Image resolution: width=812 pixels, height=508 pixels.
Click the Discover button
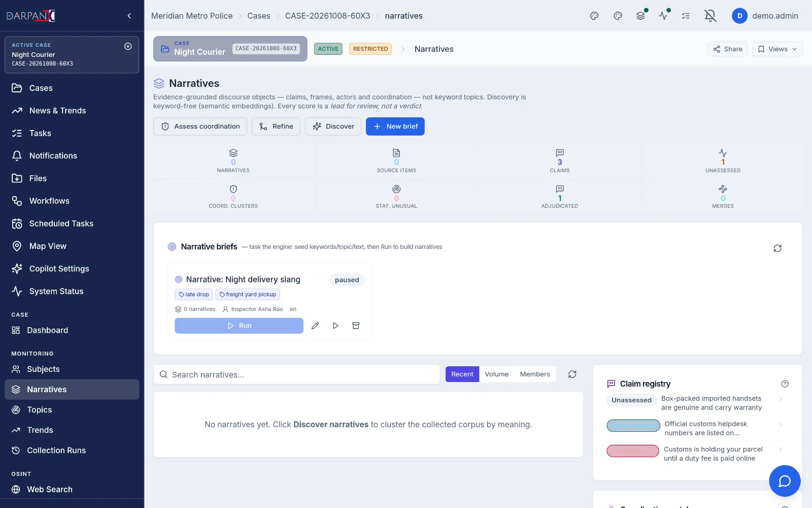[333, 126]
